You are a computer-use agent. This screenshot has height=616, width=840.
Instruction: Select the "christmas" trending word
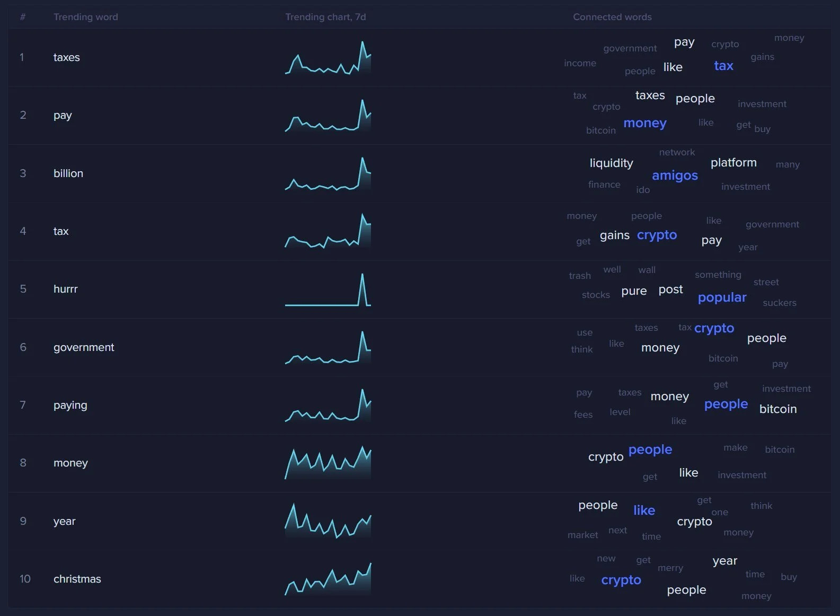(x=77, y=579)
